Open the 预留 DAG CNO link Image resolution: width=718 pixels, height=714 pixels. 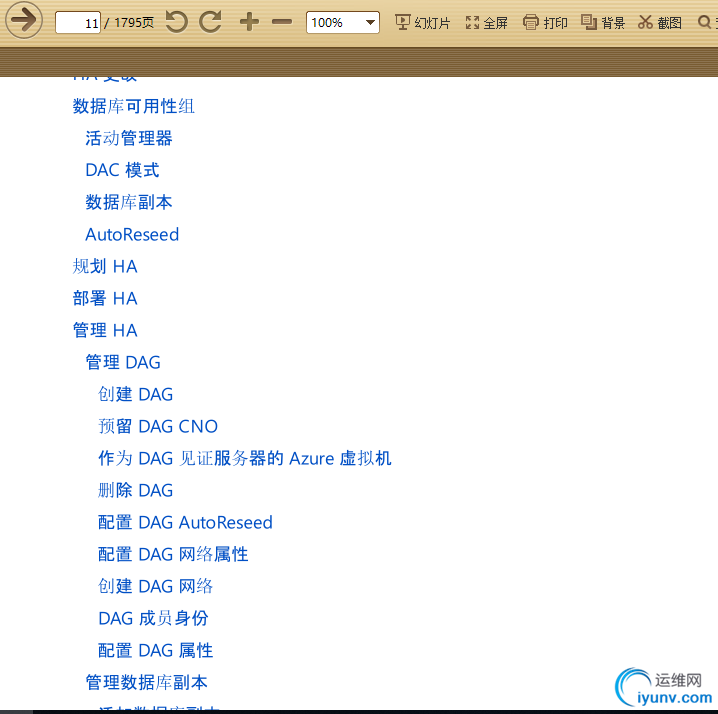tap(158, 427)
